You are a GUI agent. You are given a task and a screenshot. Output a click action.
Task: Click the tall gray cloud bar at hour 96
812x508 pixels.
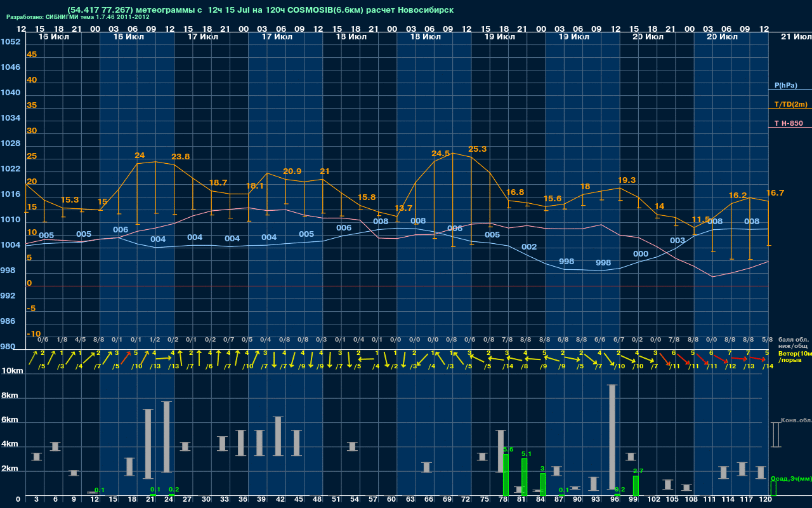pos(612,437)
